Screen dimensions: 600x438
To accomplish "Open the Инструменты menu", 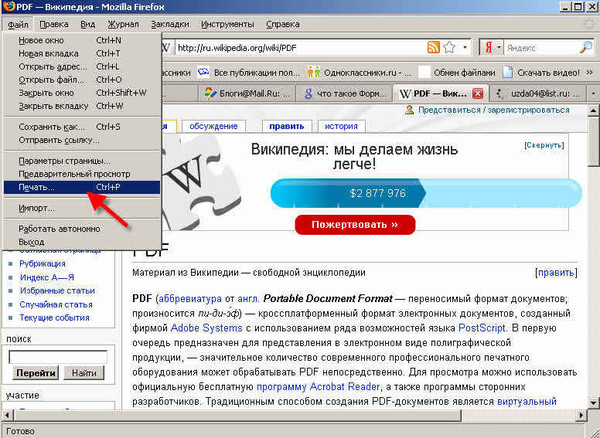I will [x=228, y=24].
